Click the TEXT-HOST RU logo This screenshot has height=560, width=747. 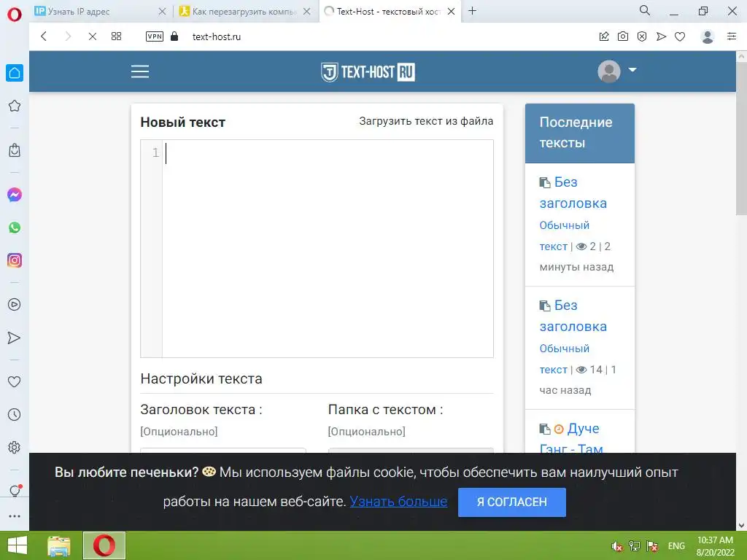point(368,72)
